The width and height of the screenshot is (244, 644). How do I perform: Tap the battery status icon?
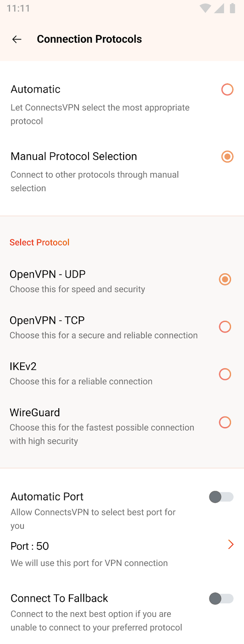pos(232,8)
